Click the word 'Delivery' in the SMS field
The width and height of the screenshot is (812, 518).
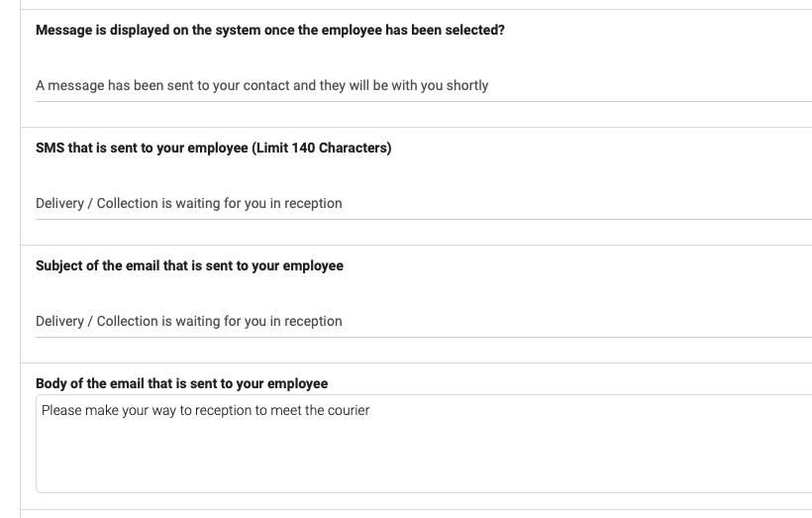click(59, 204)
